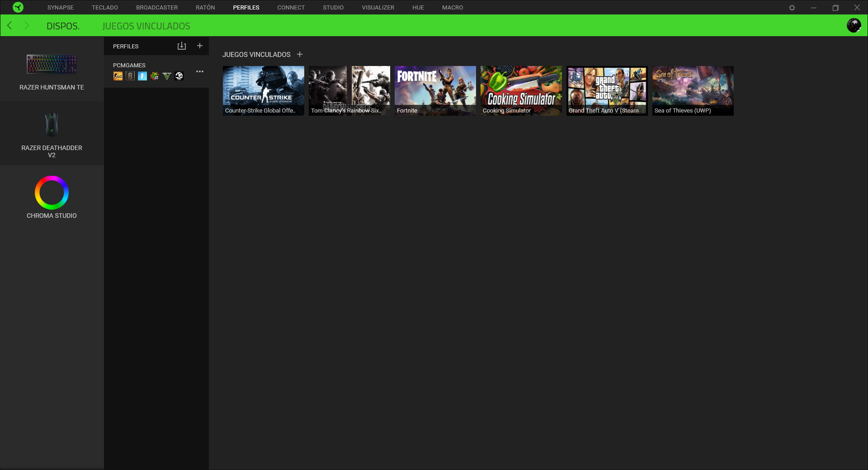
Task: Import a profile with the import icon
Action: [182, 46]
